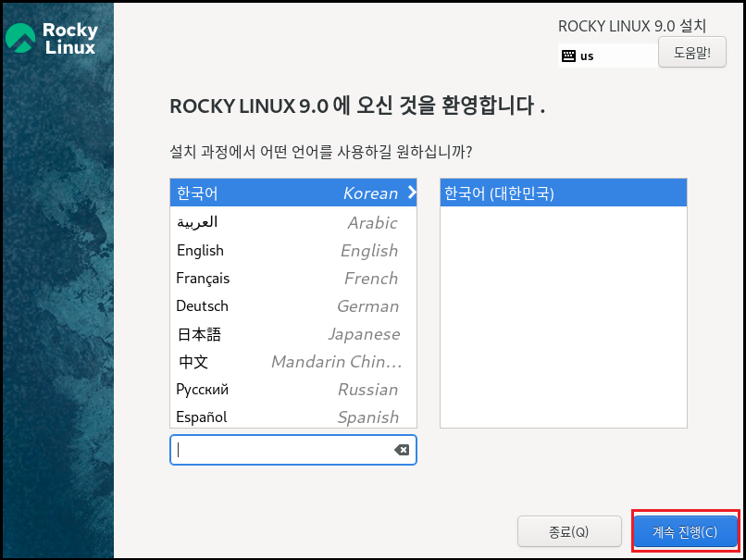
Task: Click the Rocky Linux logo in the sidebar
Action: click(x=52, y=38)
